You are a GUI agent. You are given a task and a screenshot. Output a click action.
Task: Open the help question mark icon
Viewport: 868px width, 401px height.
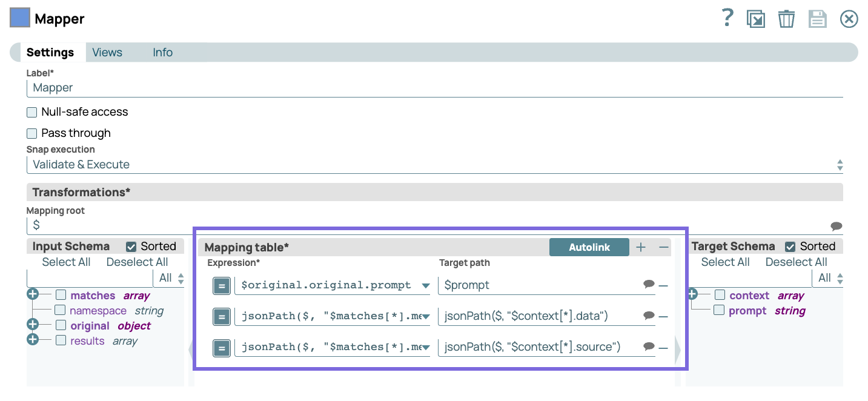pos(727,18)
